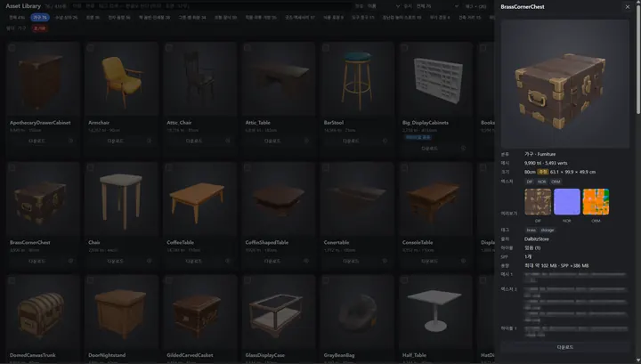Viewport: 641px width, 364px height.
Task: Tick the ApothecaryDrawerCabinet selection checkbox
Action: pyautogui.click(x=12, y=48)
